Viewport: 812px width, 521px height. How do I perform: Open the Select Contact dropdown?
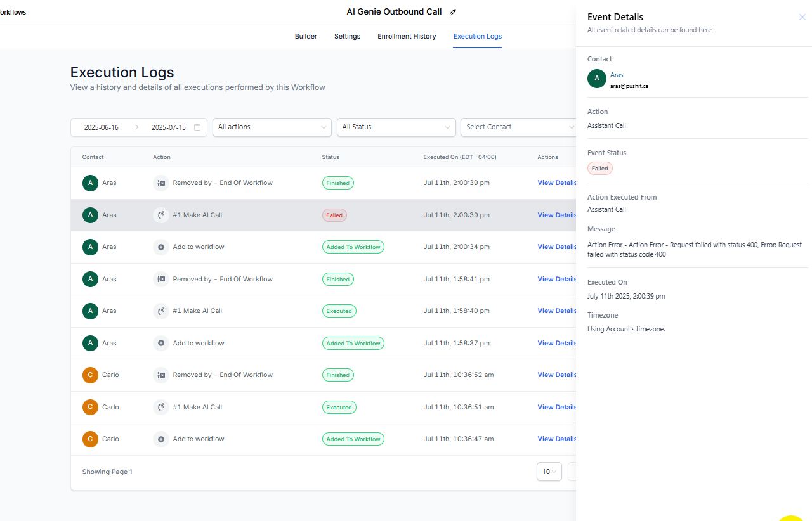519,127
